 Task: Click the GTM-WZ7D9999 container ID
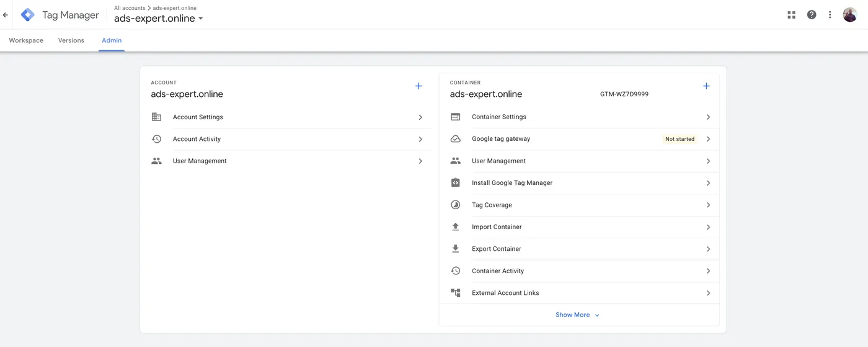[624, 94]
